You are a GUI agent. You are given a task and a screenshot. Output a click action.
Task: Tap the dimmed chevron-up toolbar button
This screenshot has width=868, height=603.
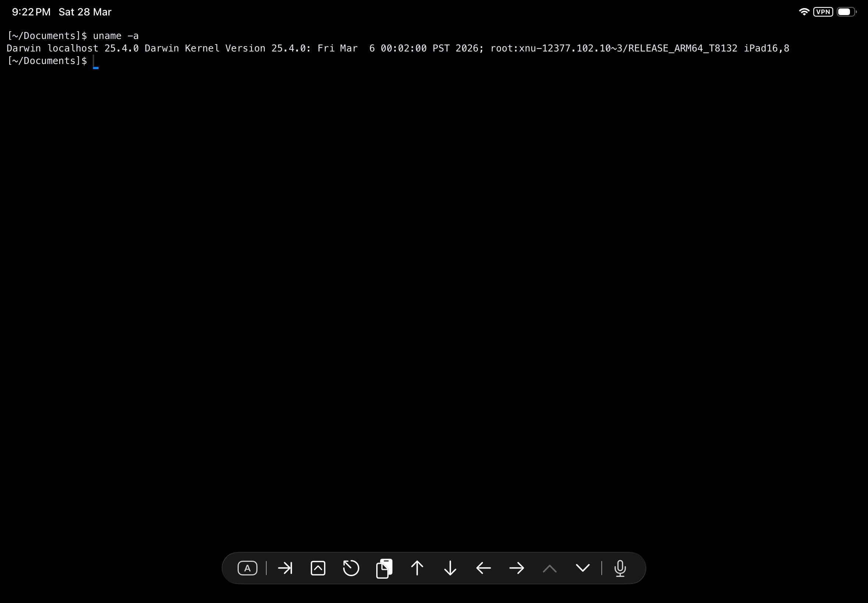[x=549, y=568]
